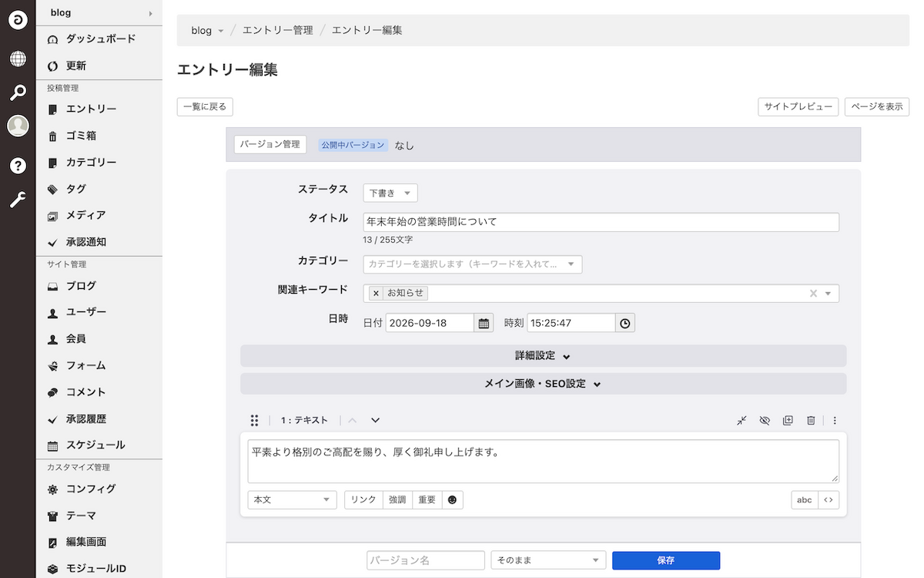The height and width of the screenshot is (578, 924).
Task: Open コンフィグ in sidebar
Action: 99,489
